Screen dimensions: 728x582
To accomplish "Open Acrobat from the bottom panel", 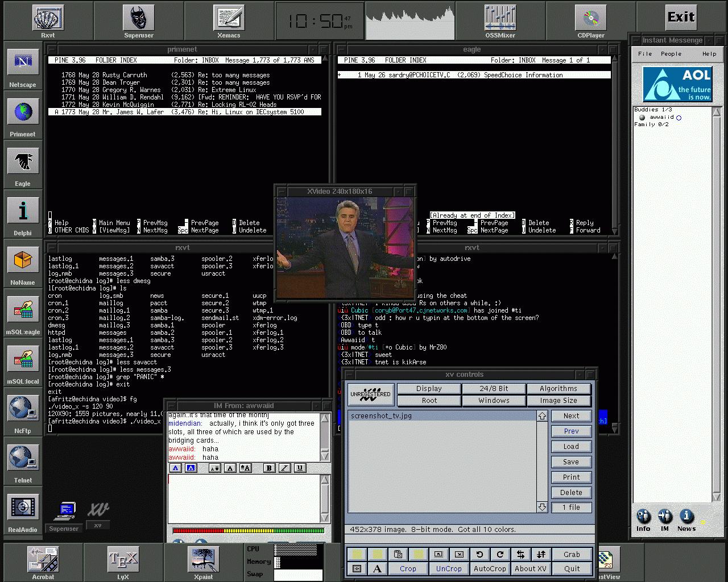I will coord(43,559).
